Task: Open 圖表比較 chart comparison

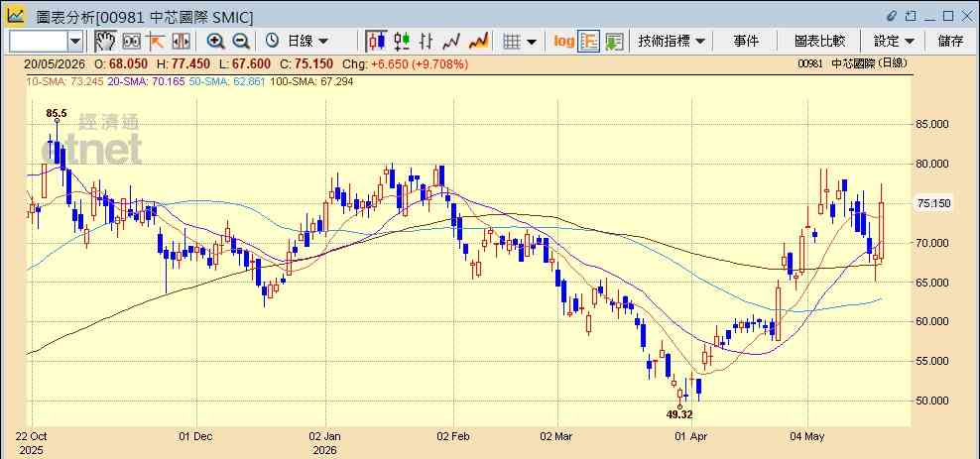Action: coord(820,42)
